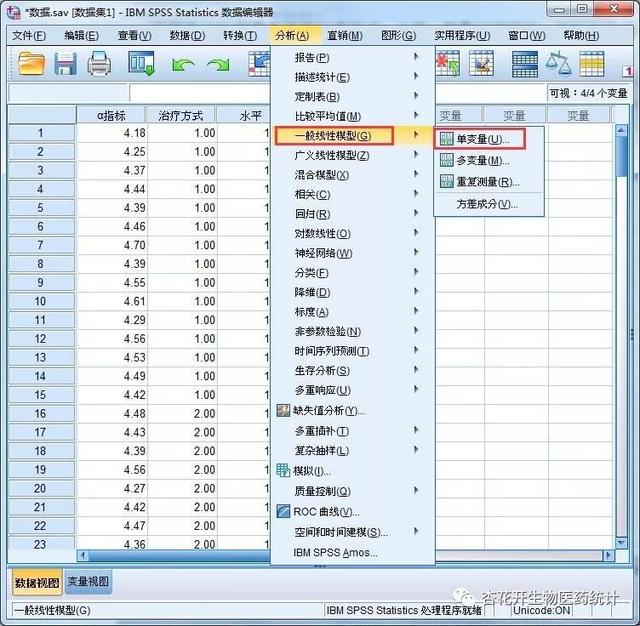Click the Open data file folder icon
This screenshot has height=626, width=640.
pos(31,63)
